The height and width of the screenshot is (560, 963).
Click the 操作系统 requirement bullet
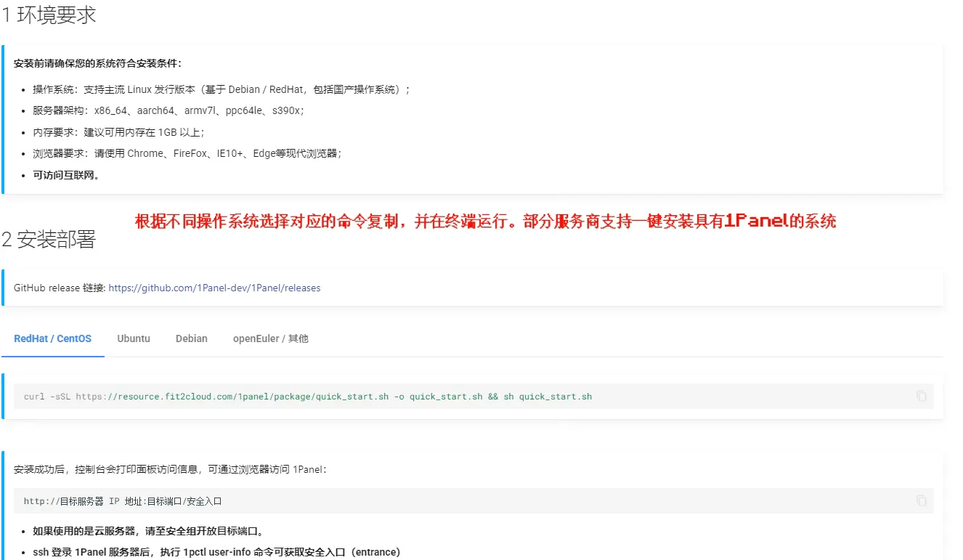point(221,89)
